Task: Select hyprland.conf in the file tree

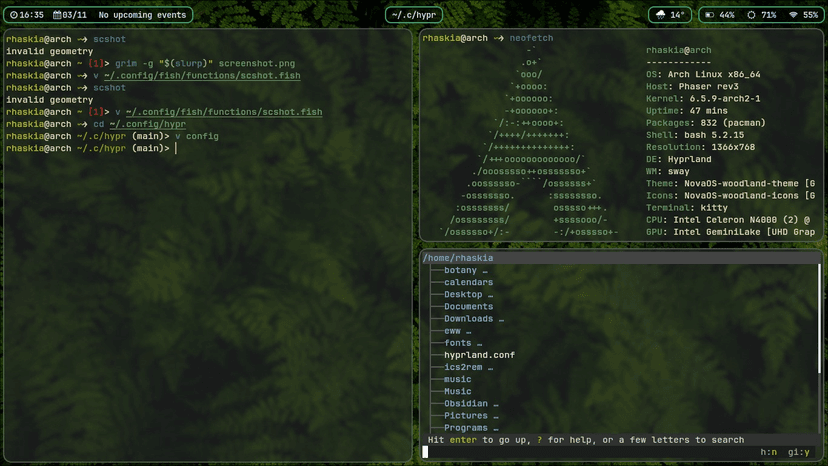Action: pyautogui.click(x=479, y=355)
